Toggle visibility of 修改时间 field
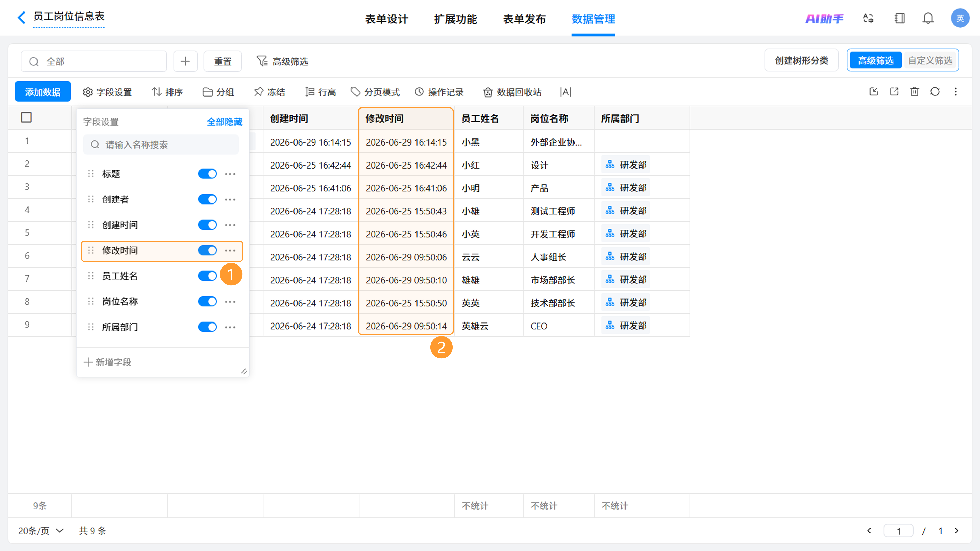This screenshot has height=551, width=980. 207,250
